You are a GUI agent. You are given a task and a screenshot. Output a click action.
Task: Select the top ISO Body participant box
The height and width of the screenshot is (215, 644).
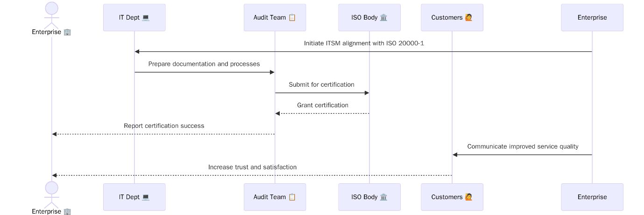click(x=369, y=18)
